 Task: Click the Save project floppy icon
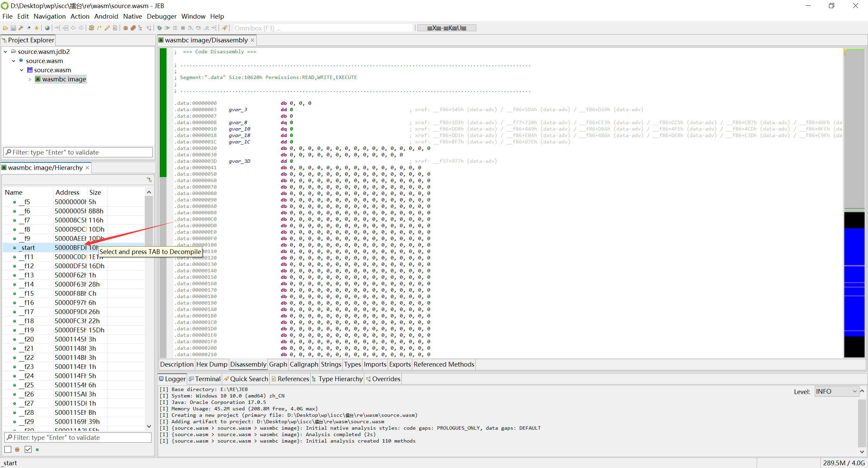pyautogui.click(x=13, y=28)
